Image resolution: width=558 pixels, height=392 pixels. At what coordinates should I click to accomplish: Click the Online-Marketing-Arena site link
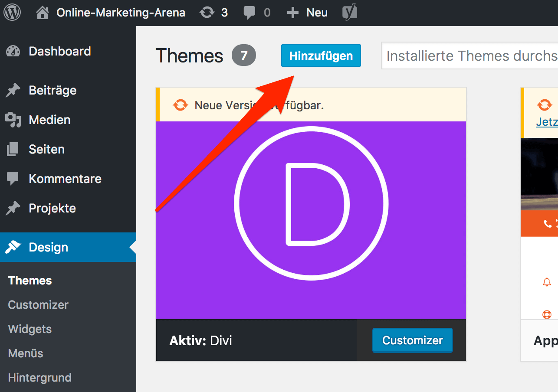(x=121, y=13)
